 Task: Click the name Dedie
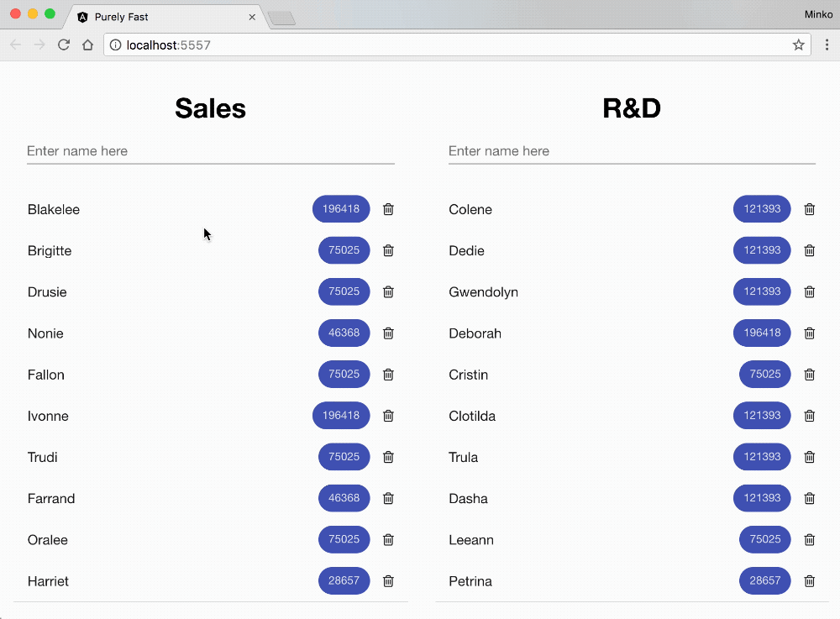pyautogui.click(x=466, y=250)
